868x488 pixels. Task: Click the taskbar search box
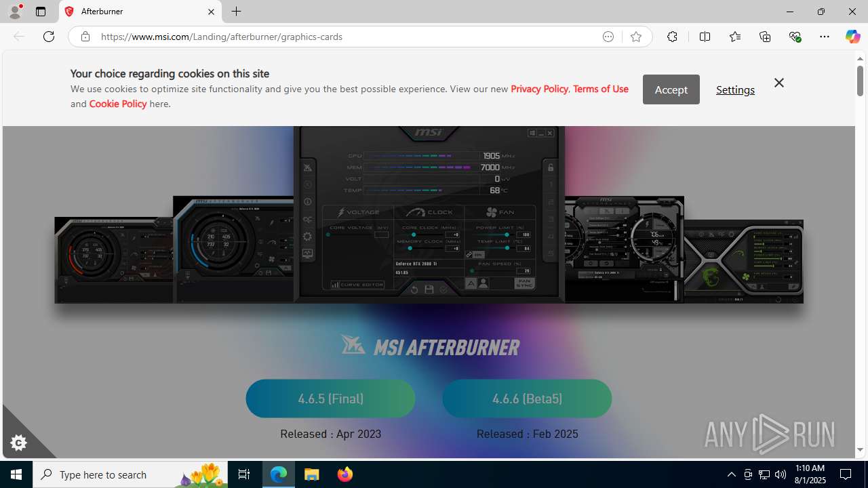[130, 474]
